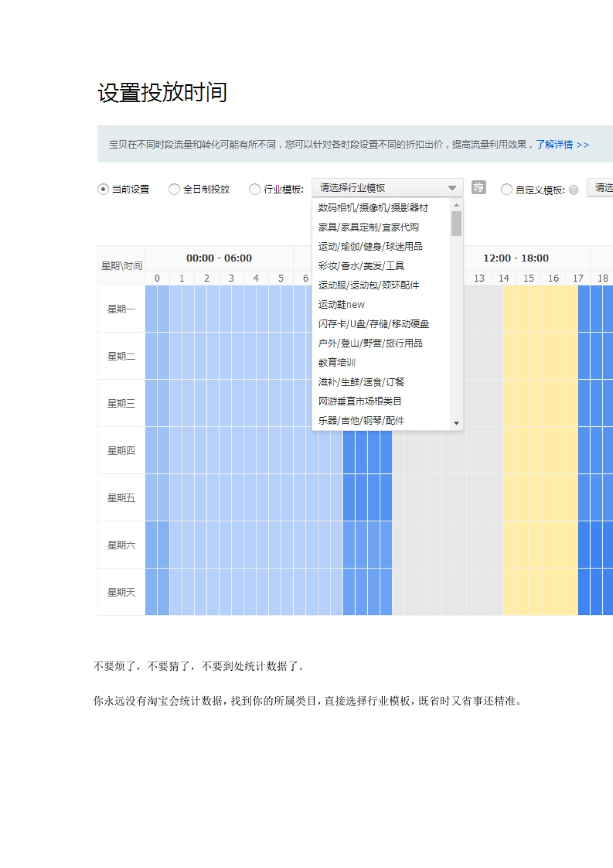Open the 了解详情 >> link

pyautogui.click(x=562, y=145)
